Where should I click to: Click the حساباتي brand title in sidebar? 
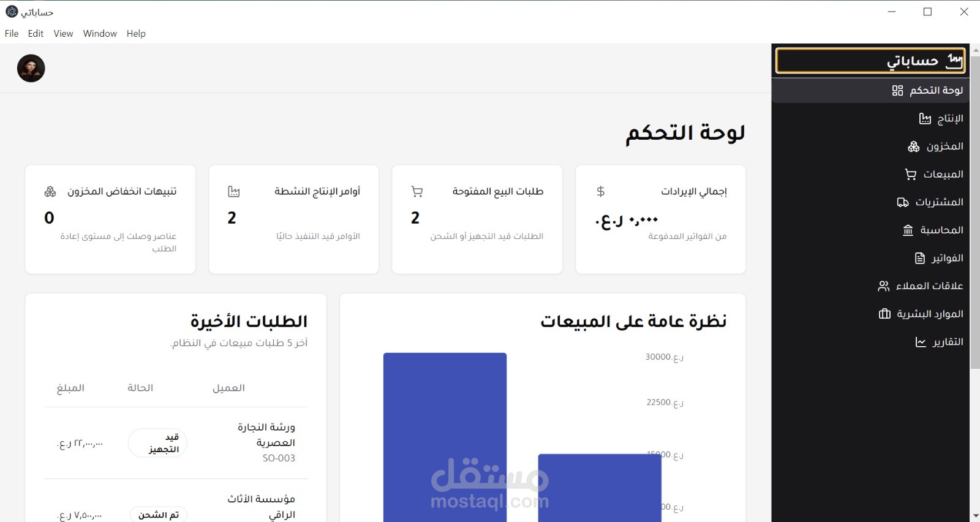(x=913, y=61)
